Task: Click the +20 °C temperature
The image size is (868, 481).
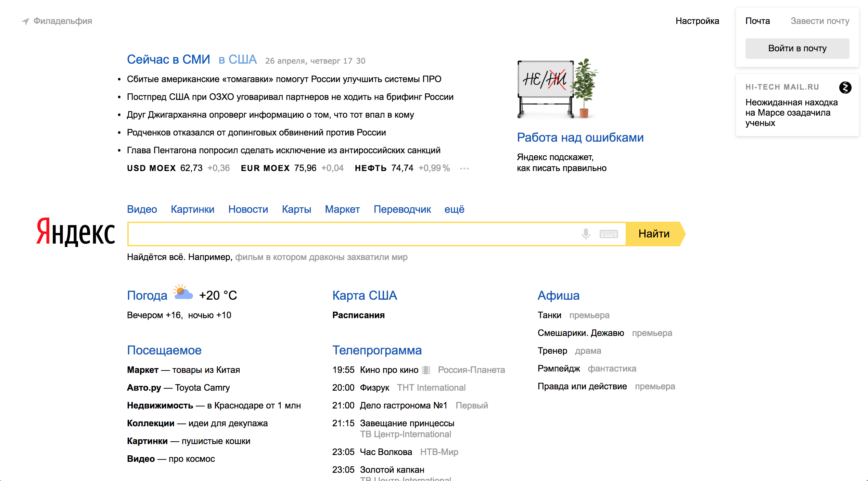Action: click(x=218, y=295)
